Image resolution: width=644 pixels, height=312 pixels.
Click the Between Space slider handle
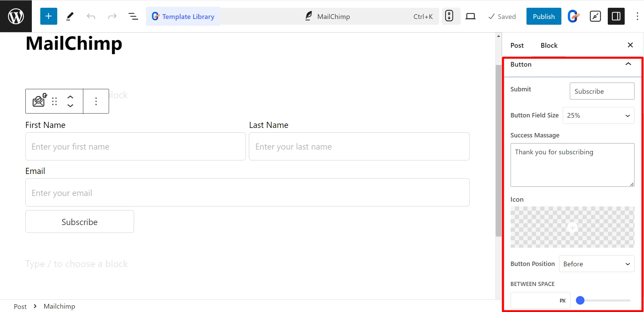point(580,300)
